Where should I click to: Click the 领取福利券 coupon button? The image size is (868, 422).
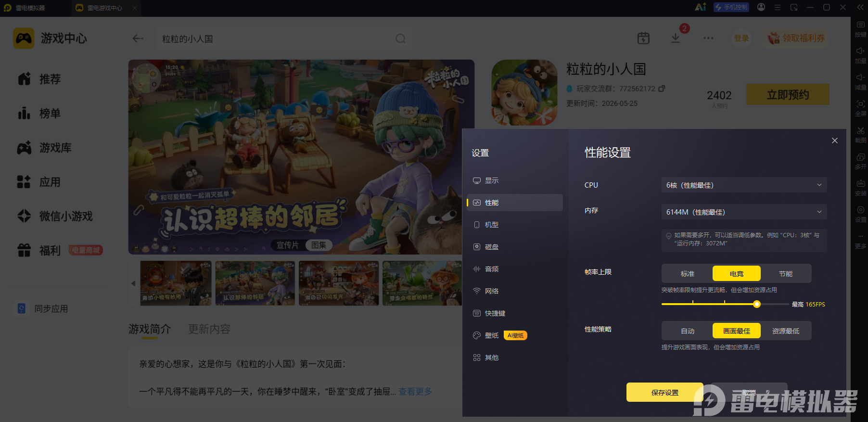[796, 38]
